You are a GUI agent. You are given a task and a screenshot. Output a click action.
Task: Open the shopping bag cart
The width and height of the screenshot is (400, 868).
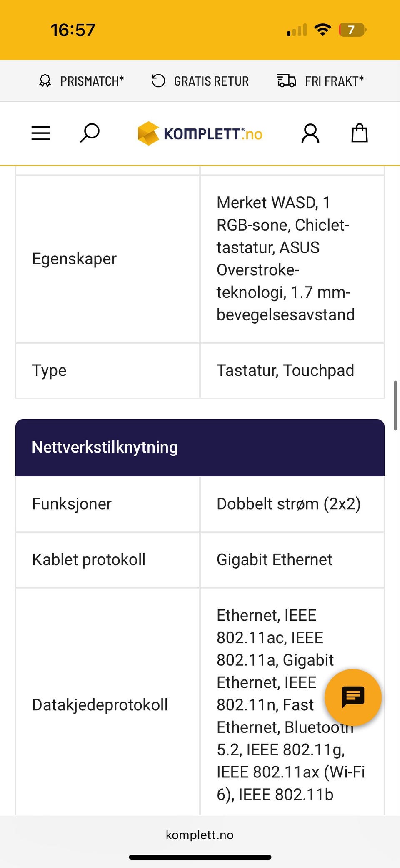(360, 133)
